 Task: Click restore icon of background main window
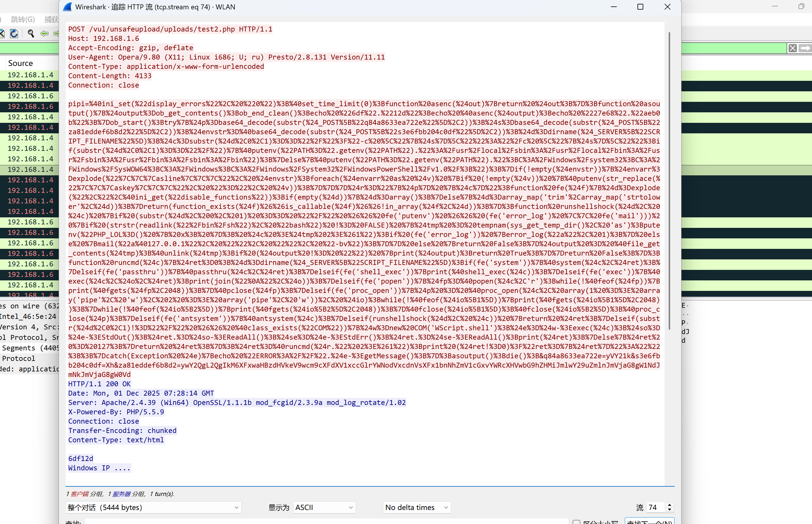[801, 6]
